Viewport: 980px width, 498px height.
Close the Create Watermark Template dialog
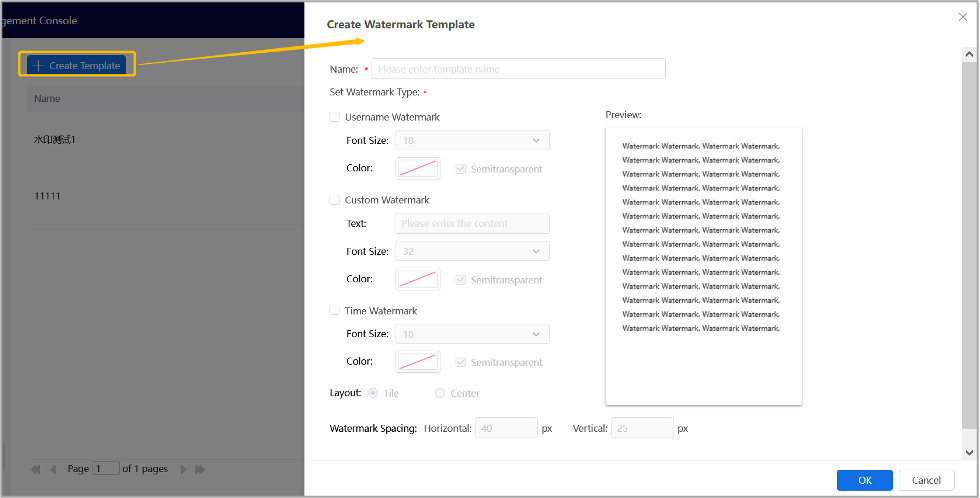(x=962, y=17)
